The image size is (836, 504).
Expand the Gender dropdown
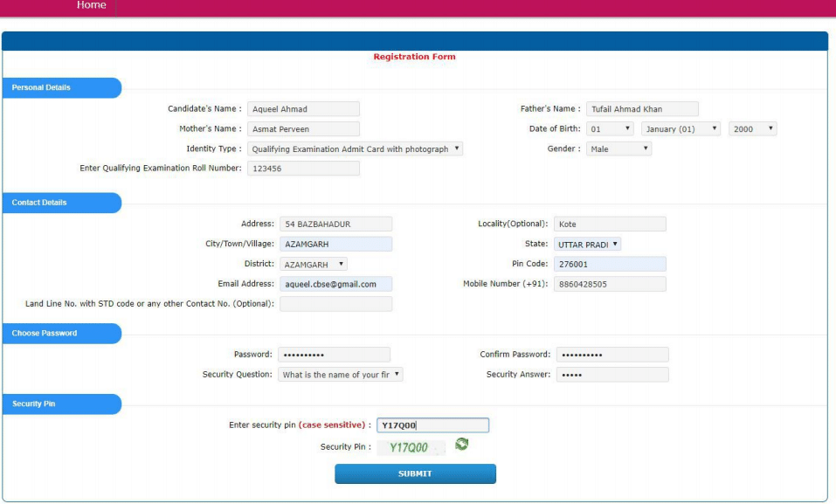coord(618,149)
